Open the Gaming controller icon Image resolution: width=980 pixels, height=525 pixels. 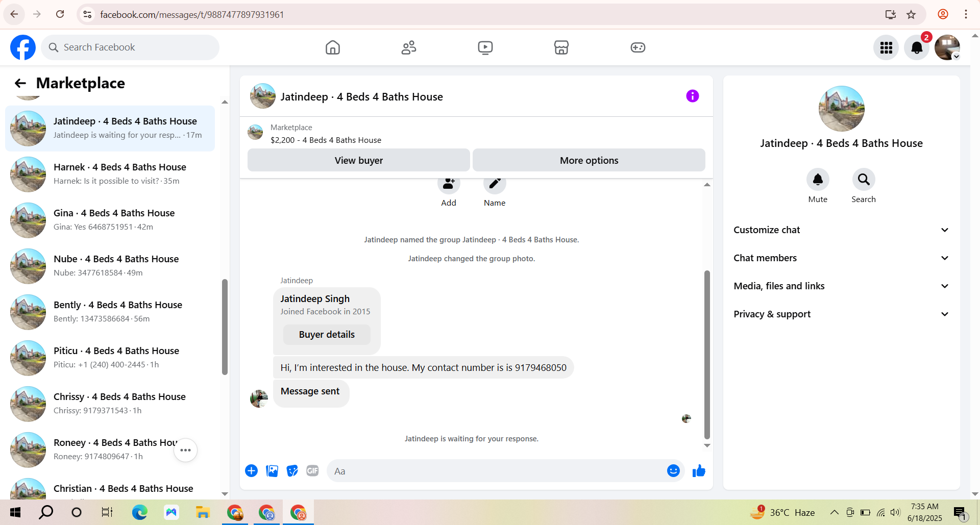coord(638,47)
